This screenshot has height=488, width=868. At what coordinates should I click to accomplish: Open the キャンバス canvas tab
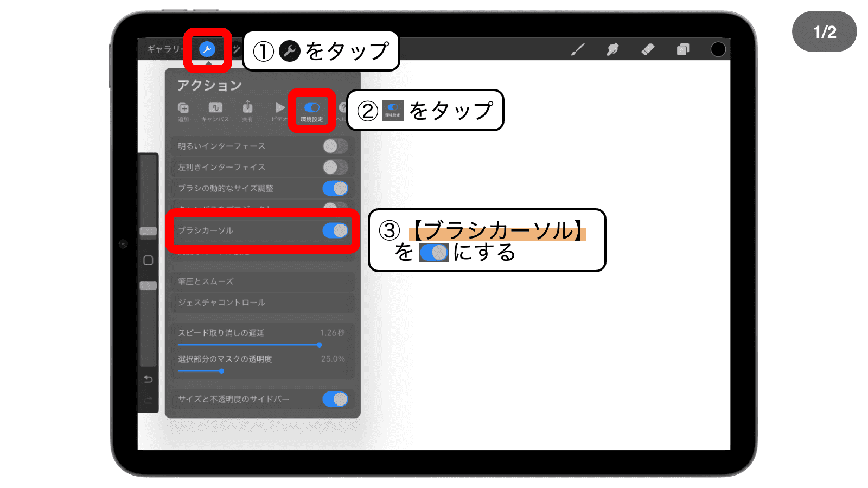click(215, 112)
